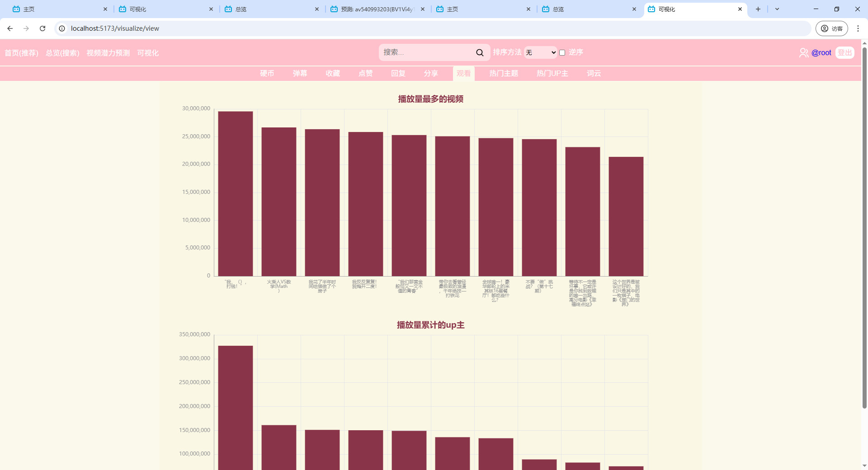Click the 播放量最多的视频 chart title
The width and height of the screenshot is (868, 470).
[x=430, y=99]
